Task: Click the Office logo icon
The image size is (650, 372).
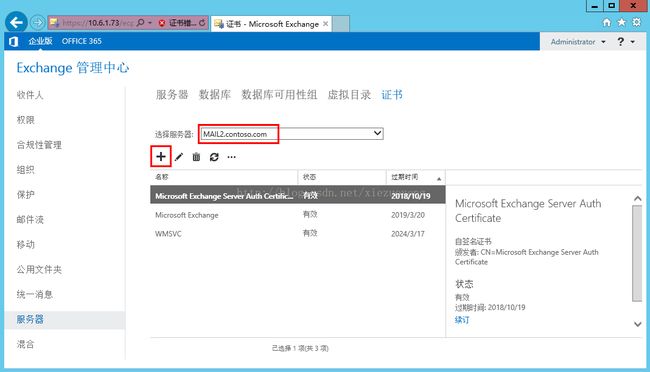Action: pos(14,41)
